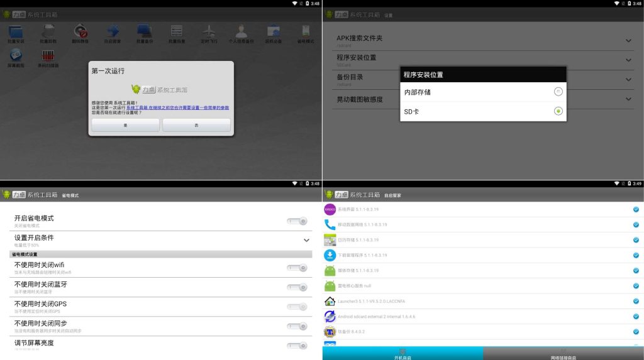Click the Android icon for 雷电核心服务
This screenshot has height=360, width=644.
(x=330, y=286)
